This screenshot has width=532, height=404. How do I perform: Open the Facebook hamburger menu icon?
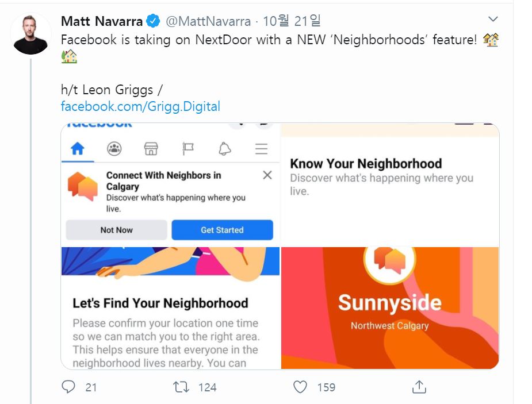pyautogui.click(x=261, y=149)
